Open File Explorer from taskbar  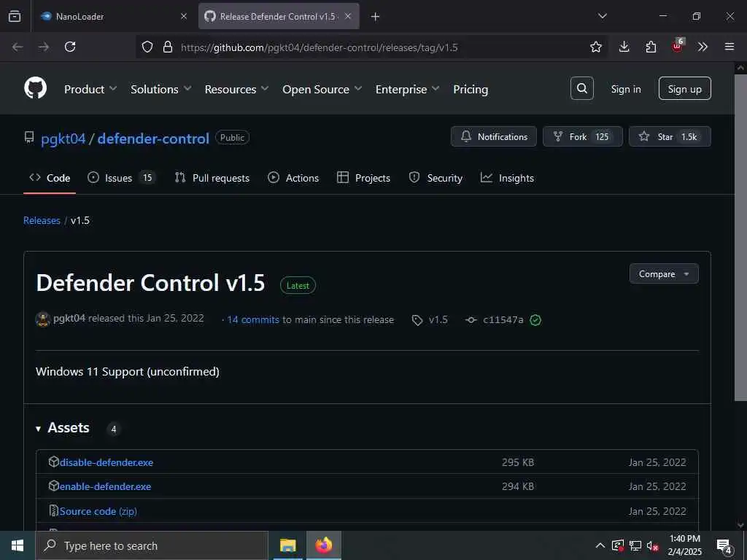(287, 545)
